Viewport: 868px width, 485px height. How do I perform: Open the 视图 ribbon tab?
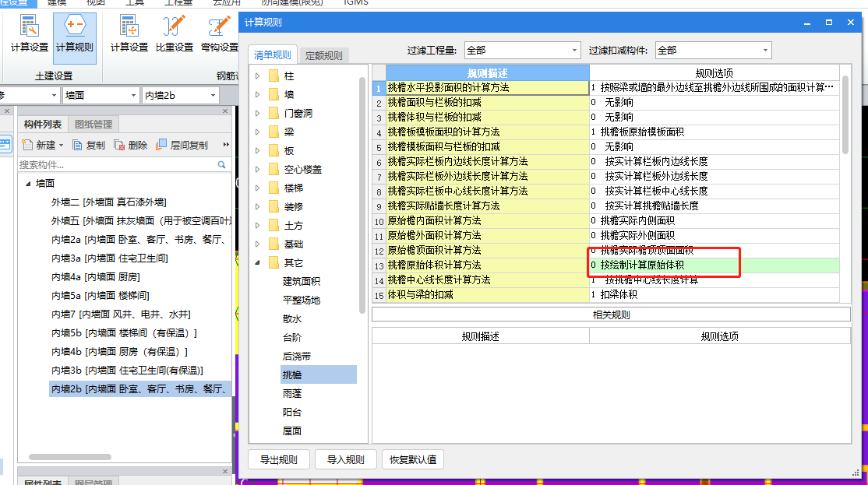click(x=96, y=3)
